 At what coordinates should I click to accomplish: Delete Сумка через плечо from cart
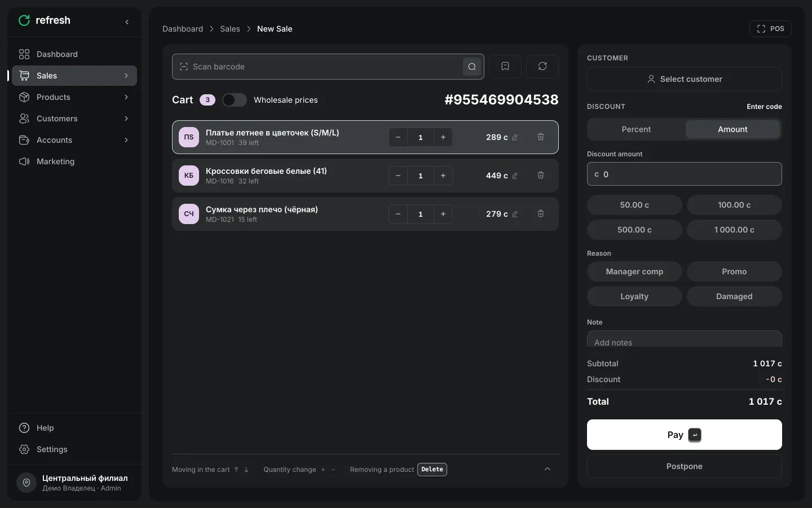point(541,214)
